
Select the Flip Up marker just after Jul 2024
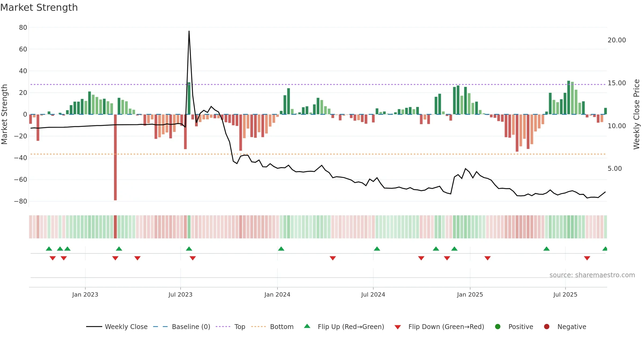pyautogui.click(x=377, y=249)
